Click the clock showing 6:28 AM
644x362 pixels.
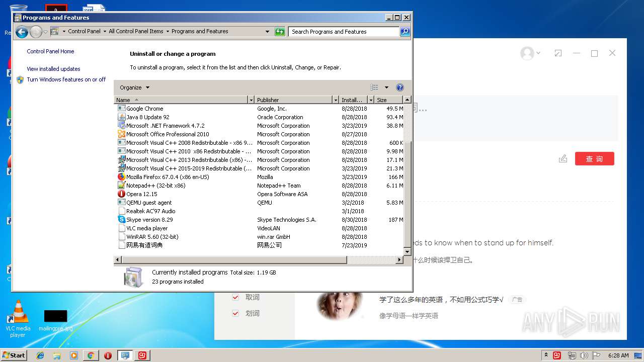pyautogui.click(x=618, y=355)
